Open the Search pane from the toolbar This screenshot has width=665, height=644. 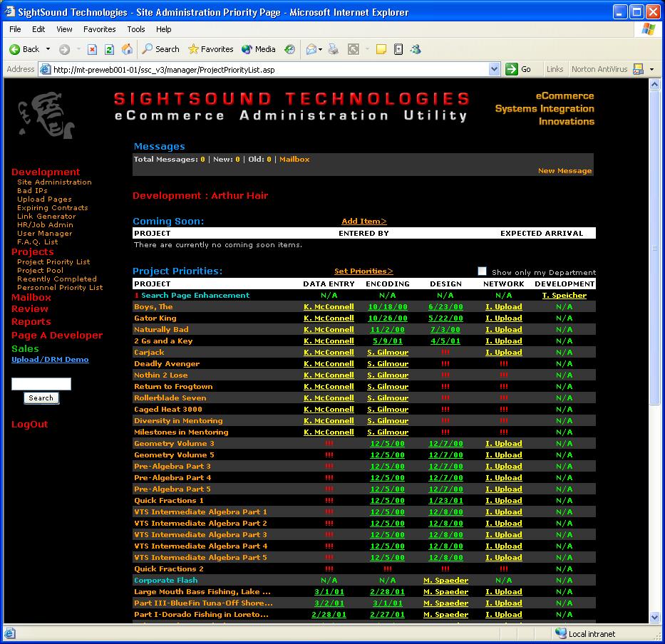click(161, 49)
